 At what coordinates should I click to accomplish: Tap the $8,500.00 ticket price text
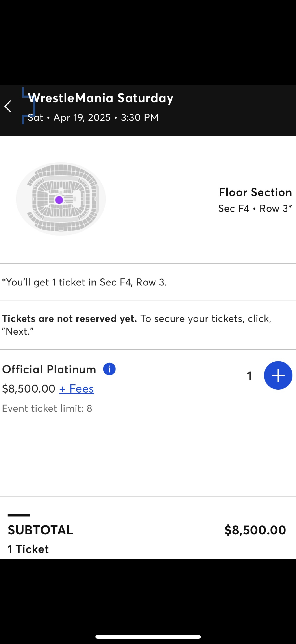coord(29,388)
